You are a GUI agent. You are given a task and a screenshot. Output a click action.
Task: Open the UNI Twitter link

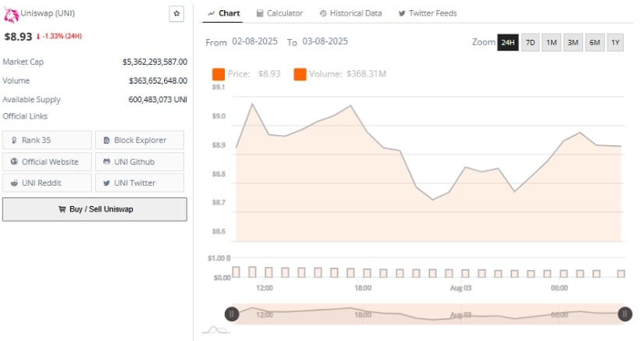pos(140,183)
